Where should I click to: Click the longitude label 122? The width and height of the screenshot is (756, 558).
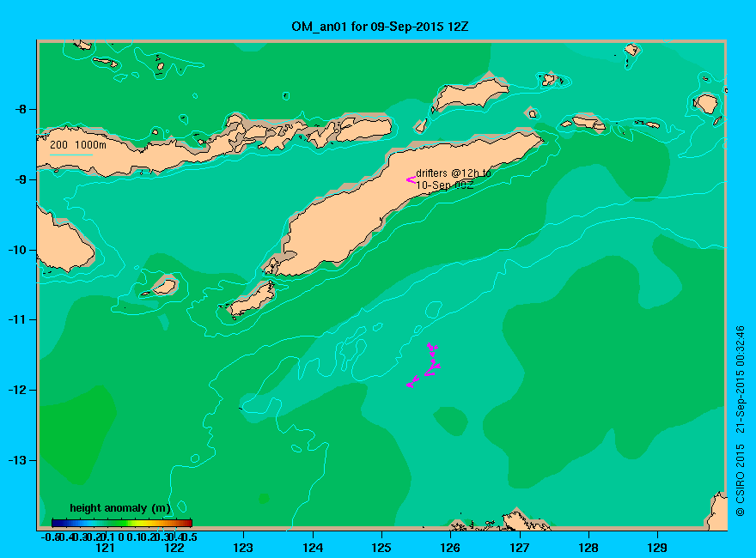click(x=174, y=548)
